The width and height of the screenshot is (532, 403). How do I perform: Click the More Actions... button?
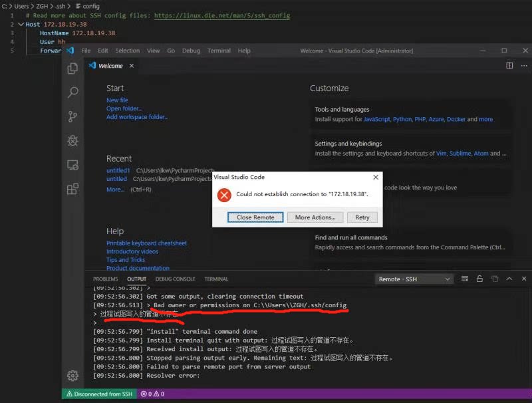(x=315, y=217)
